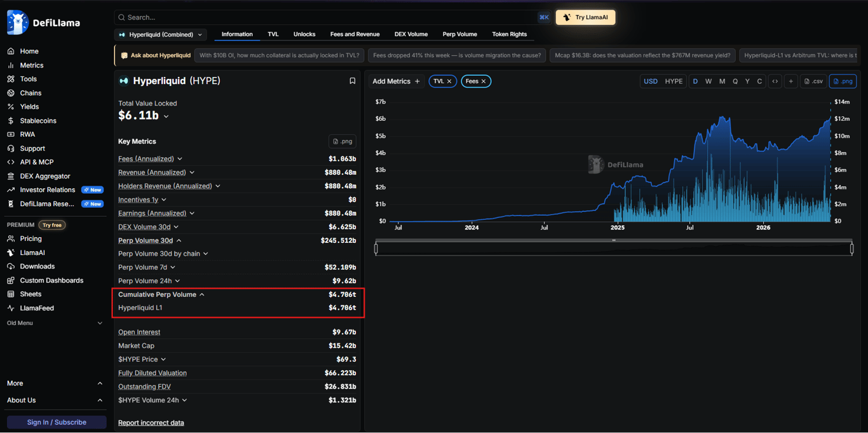Click the Fully Diluted Valuation link

point(153,373)
